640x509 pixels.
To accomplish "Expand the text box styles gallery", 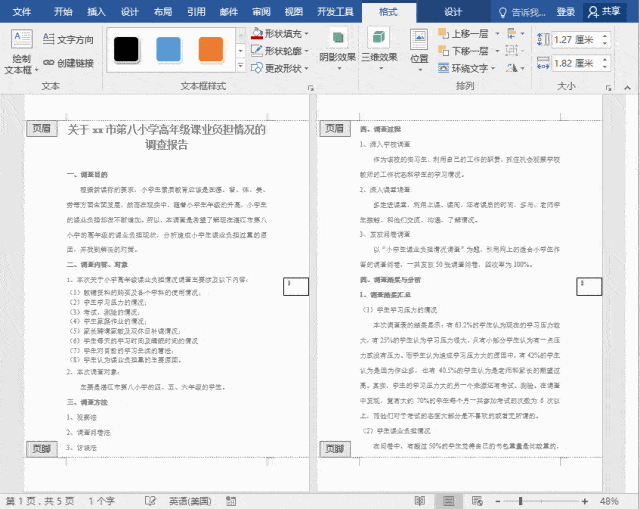I will (241, 65).
